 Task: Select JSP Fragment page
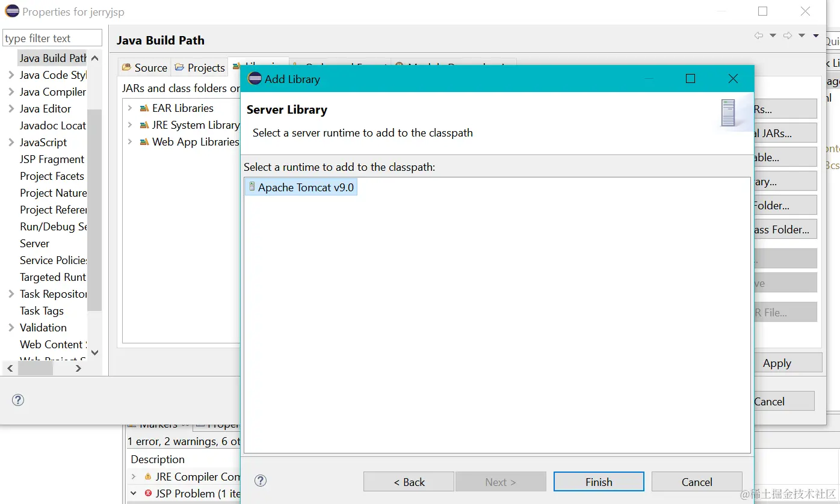click(52, 159)
